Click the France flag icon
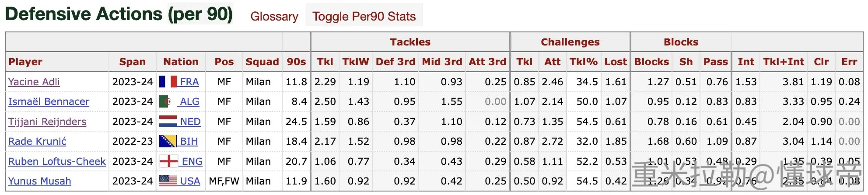Screen dimensions: 868x195 click(168, 82)
